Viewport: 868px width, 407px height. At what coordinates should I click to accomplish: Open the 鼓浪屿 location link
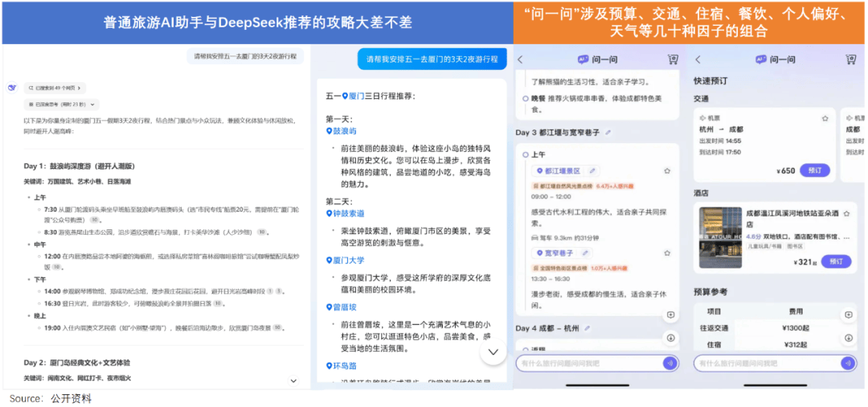[341, 131]
